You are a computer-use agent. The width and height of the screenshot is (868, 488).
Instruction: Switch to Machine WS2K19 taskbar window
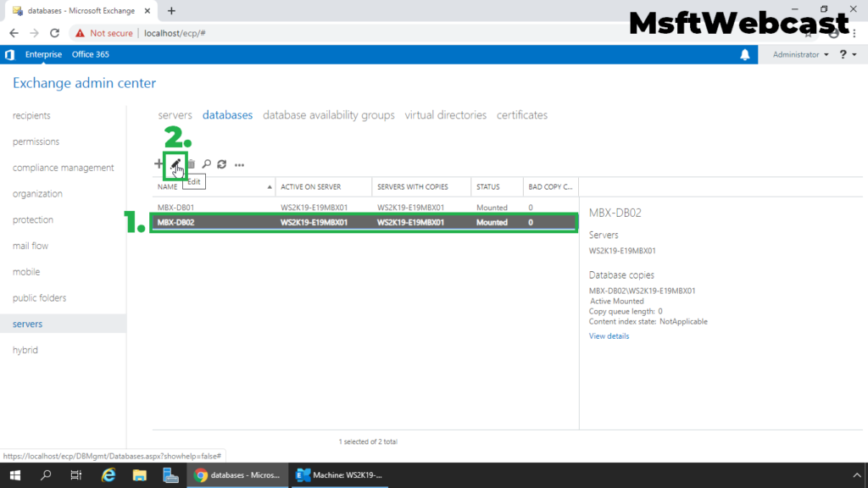pos(339,475)
